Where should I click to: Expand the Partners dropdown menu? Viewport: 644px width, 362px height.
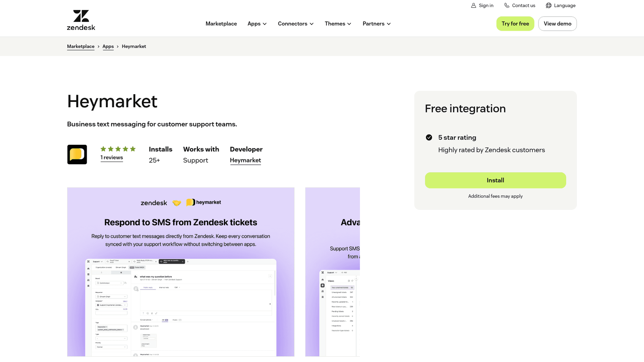376,24
